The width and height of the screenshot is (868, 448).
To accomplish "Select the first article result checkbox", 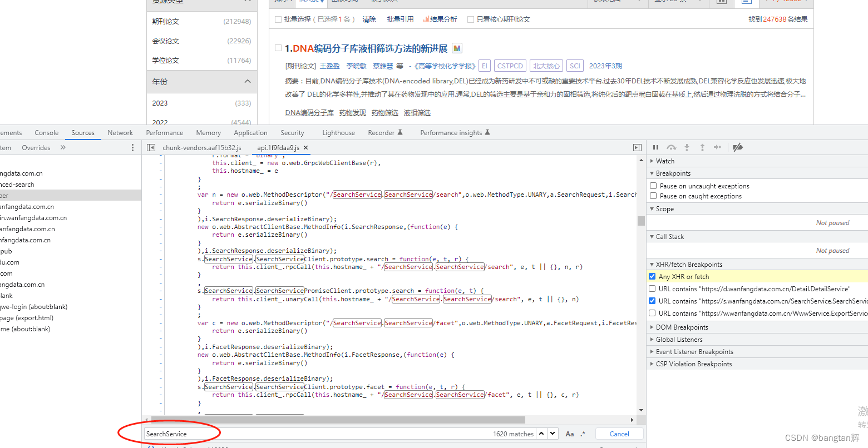I will [x=278, y=48].
